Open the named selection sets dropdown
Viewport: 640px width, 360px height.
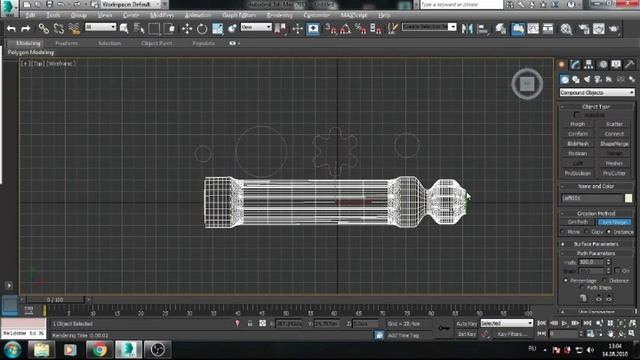pyautogui.click(x=429, y=27)
